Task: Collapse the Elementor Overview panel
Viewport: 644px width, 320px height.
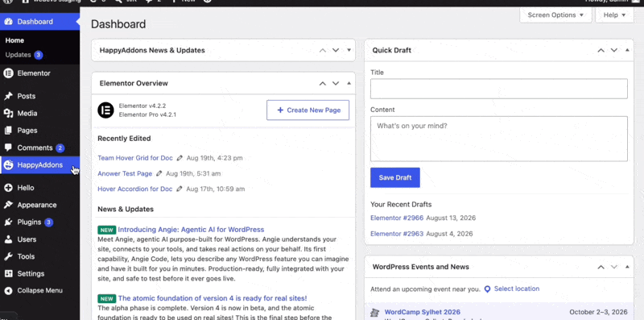Action: (349, 84)
